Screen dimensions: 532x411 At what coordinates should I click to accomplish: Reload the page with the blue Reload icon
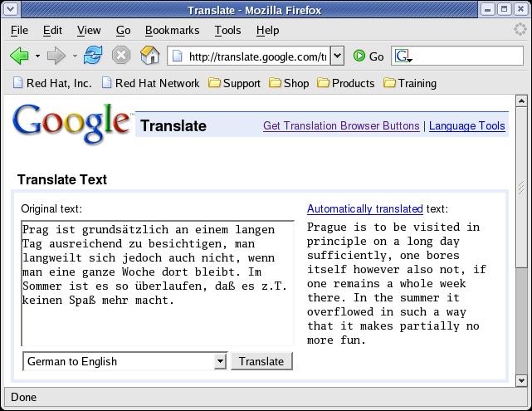(x=93, y=55)
